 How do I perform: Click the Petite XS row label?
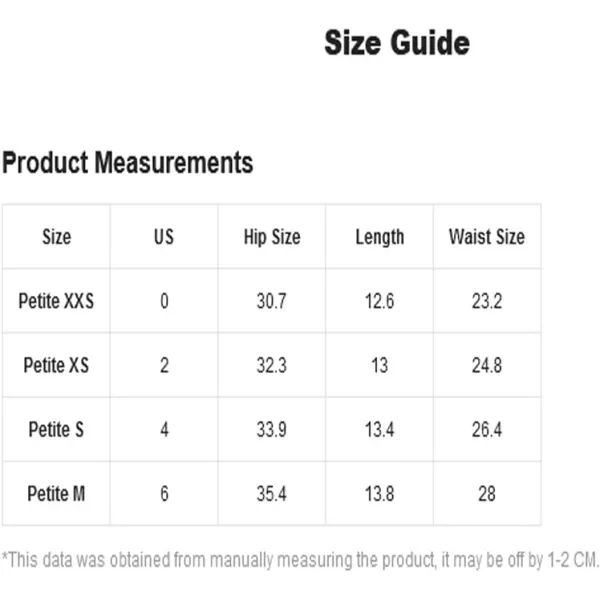click(x=56, y=365)
